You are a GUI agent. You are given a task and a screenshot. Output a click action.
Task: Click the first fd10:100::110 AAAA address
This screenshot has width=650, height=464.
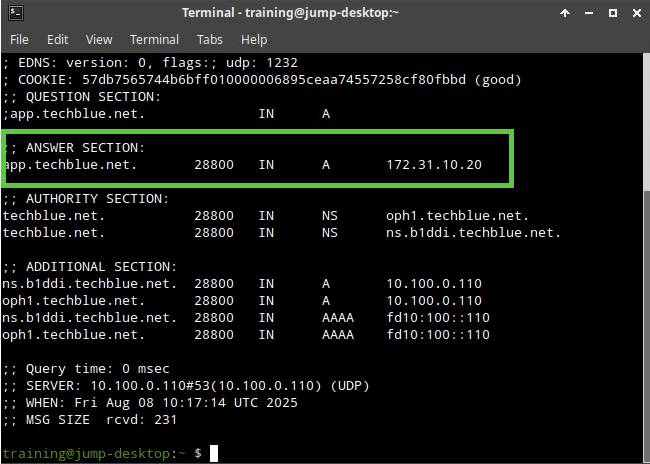(x=437, y=317)
